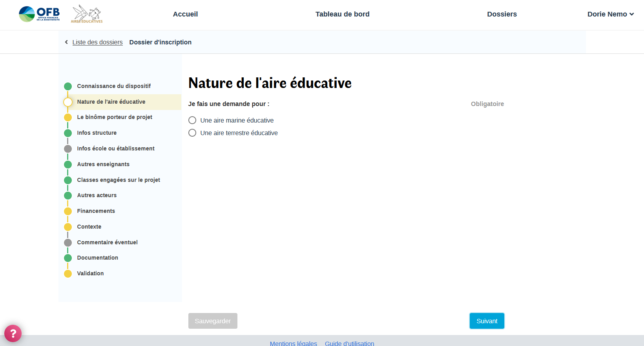Navigate to Accueil in the top bar
The height and width of the screenshot is (346, 644).
(x=185, y=14)
